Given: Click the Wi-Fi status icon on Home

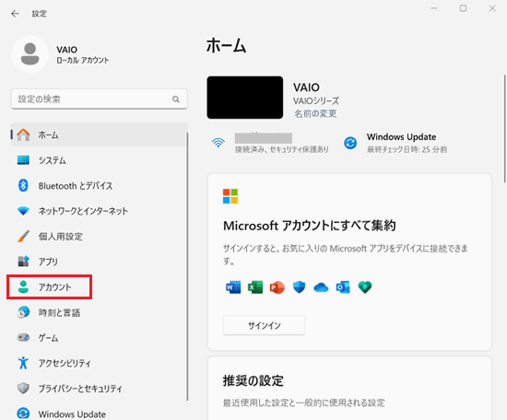Looking at the screenshot, I should pos(218,143).
